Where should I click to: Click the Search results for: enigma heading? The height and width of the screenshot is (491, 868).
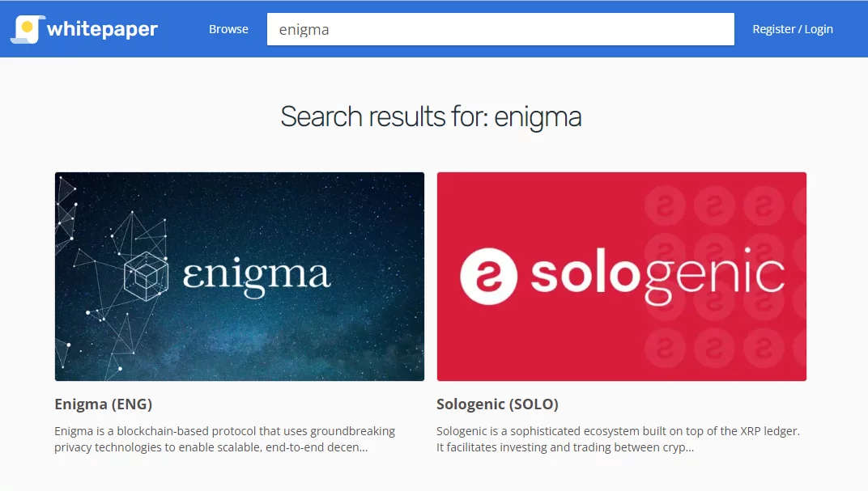point(431,116)
